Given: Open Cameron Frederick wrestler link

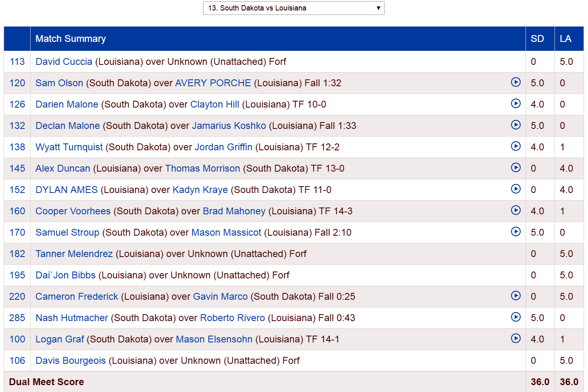Looking at the screenshot, I should (x=77, y=297).
